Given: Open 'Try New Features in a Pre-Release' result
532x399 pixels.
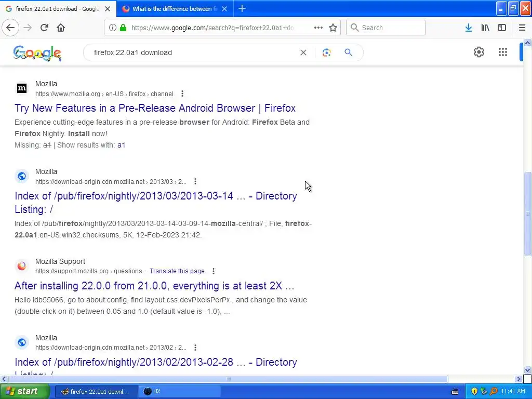Looking at the screenshot, I should 155,108.
